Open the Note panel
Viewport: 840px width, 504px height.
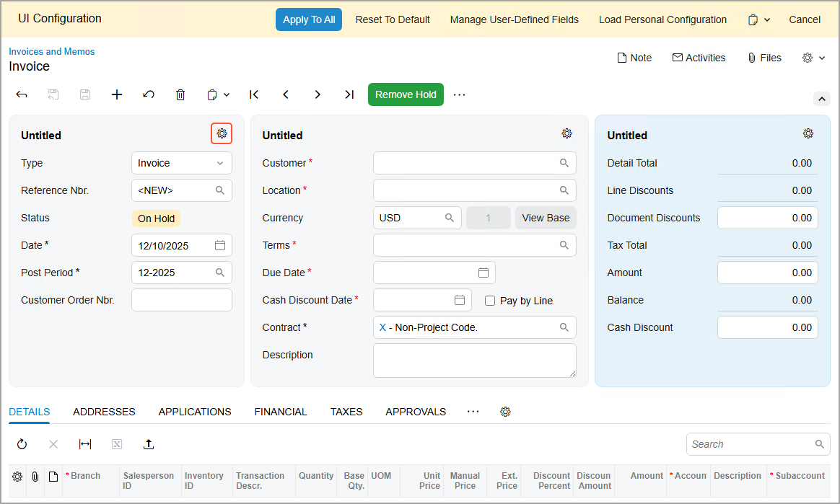point(634,58)
